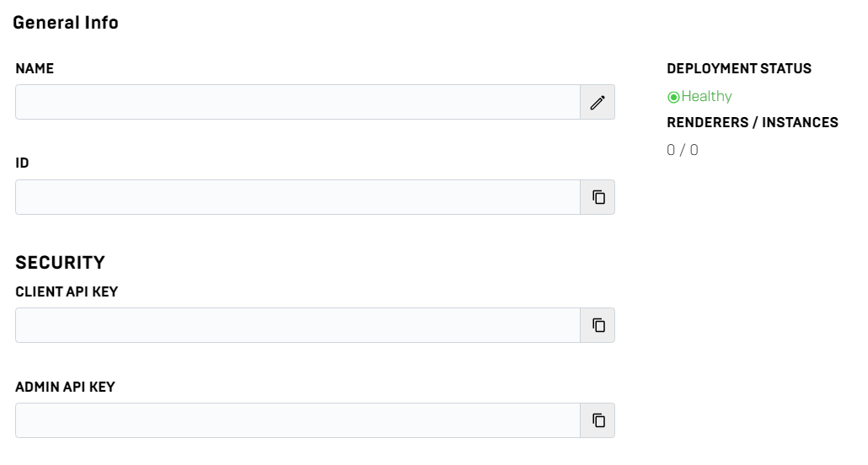
Task: Copy the Client API Key
Action: 597,325
